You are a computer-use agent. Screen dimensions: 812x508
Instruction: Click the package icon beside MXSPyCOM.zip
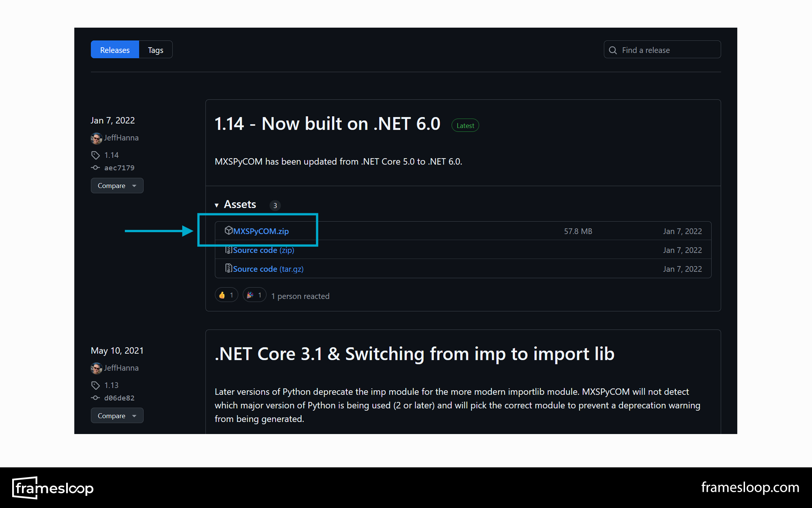point(229,230)
